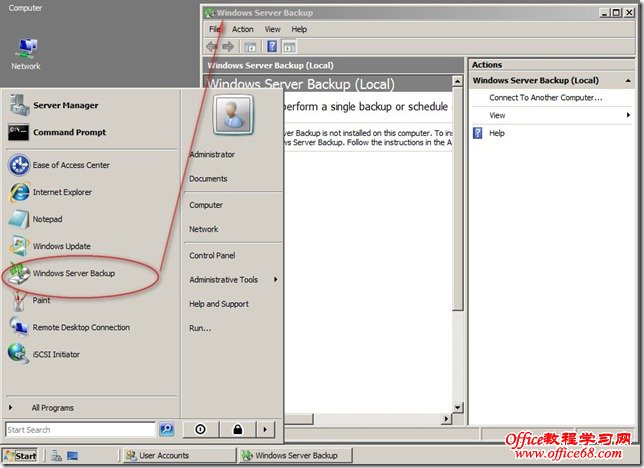644x468 pixels.
Task: Open the View menu in menu bar
Action: [272, 29]
